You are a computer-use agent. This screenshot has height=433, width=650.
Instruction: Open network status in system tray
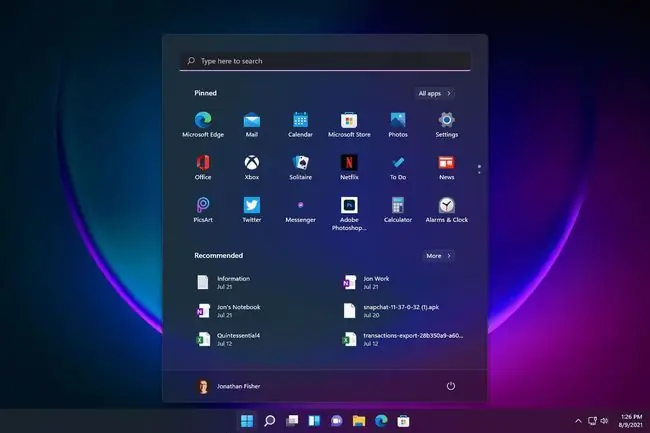[592, 421]
